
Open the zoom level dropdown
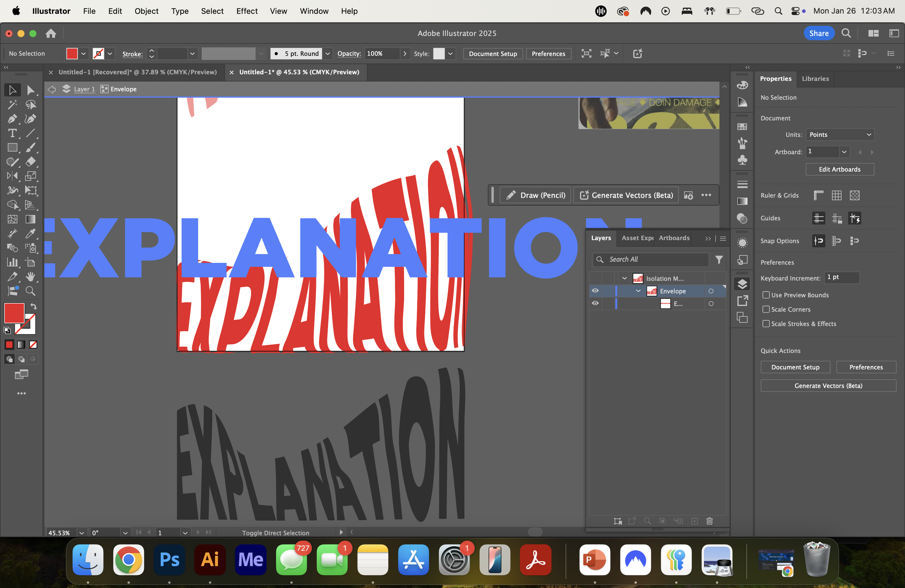[81, 533]
